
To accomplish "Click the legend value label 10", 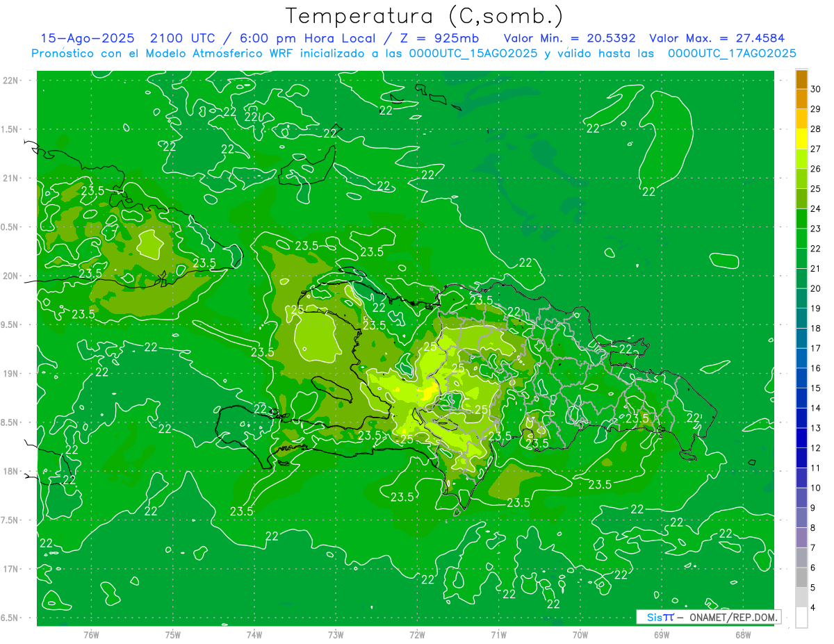I will click(815, 488).
